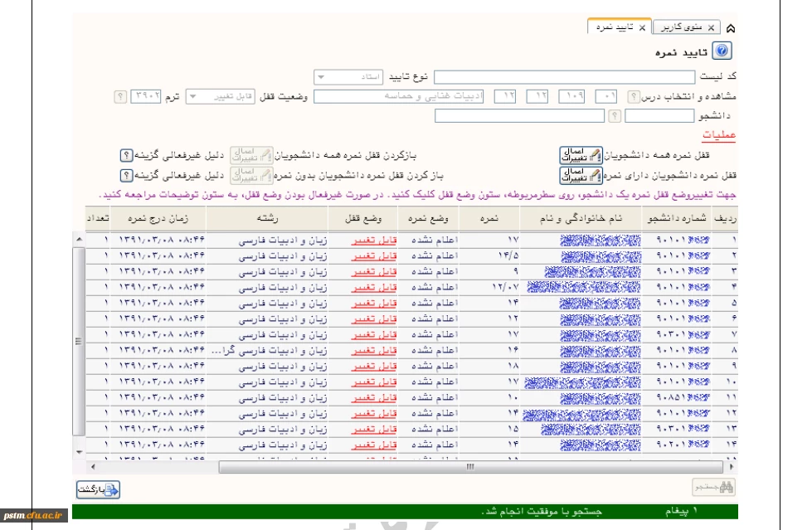Click the question mark next to the course field
Image resolution: width=812 pixels, height=530 pixels.
(x=634, y=96)
